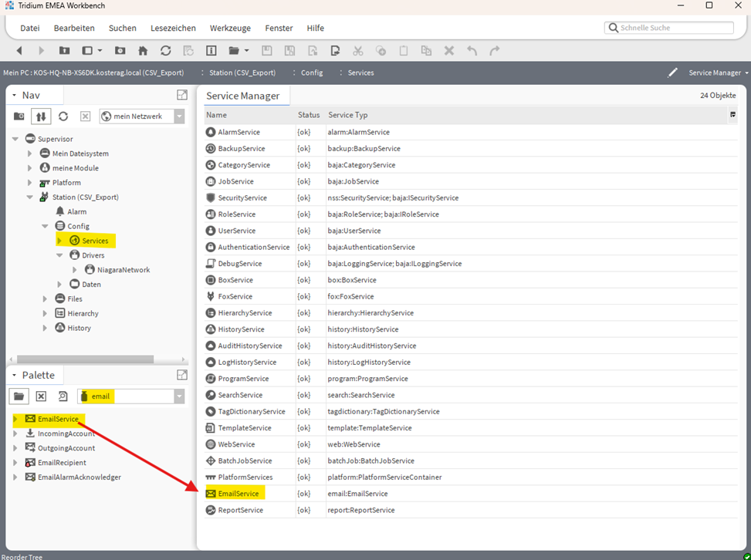The width and height of the screenshot is (751, 560).
Task: Click the sync tree toggle in Nav panel
Action: pos(41,116)
